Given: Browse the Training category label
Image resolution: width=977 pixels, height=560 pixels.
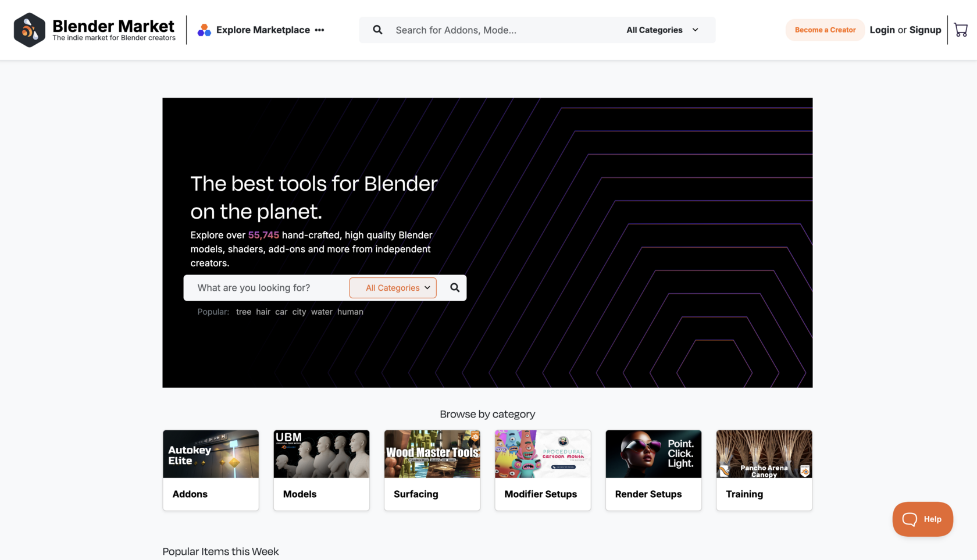Looking at the screenshot, I should pos(744,494).
